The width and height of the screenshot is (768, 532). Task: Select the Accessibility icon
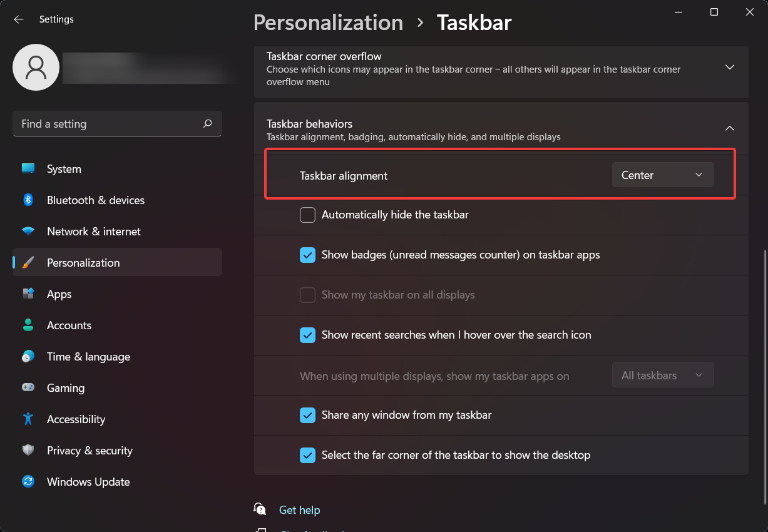28,419
